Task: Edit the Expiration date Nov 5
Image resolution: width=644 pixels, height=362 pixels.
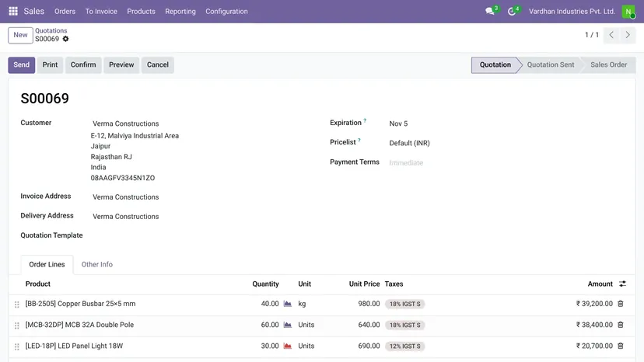Action: 398,124
